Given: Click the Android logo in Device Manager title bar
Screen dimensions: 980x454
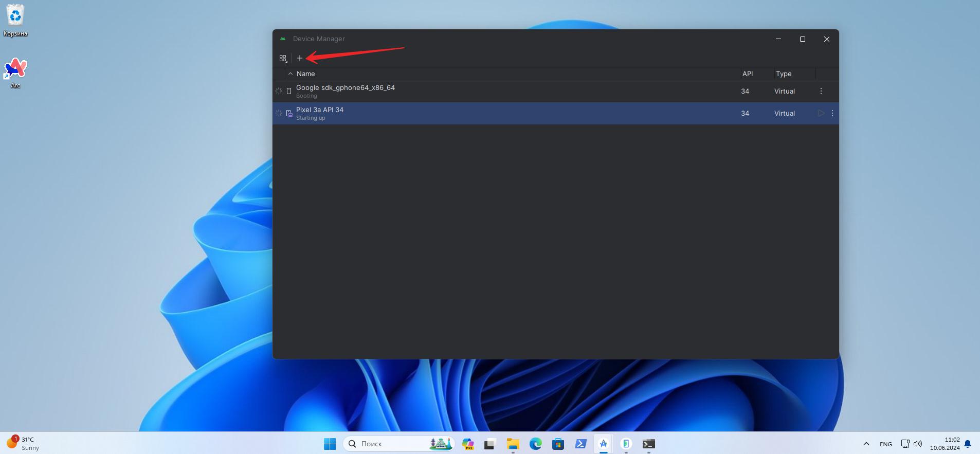Looking at the screenshot, I should [x=283, y=39].
